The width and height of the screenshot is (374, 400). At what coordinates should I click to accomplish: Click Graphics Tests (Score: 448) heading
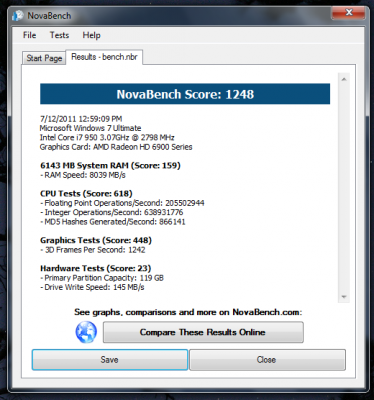[x=96, y=240]
